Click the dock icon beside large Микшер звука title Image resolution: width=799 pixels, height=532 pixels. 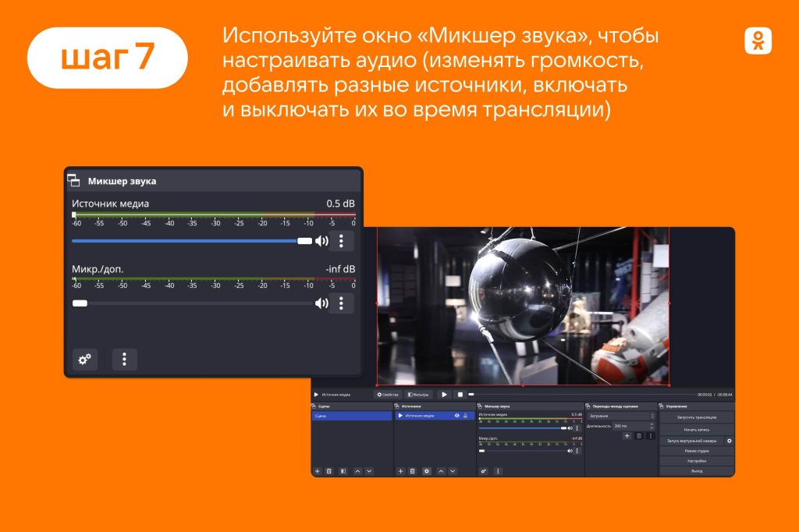coord(74,180)
